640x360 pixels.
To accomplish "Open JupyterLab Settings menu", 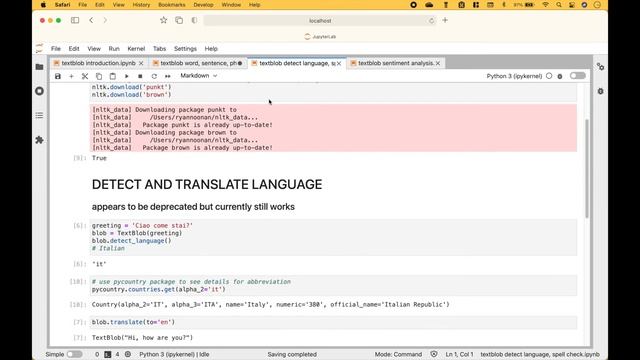I will point(185,49).
